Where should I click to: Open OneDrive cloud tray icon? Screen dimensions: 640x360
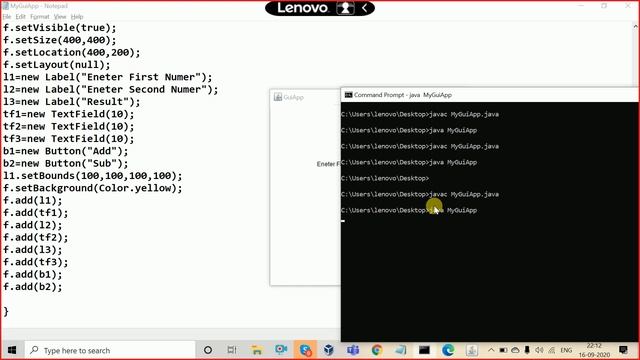coord(515,350)
